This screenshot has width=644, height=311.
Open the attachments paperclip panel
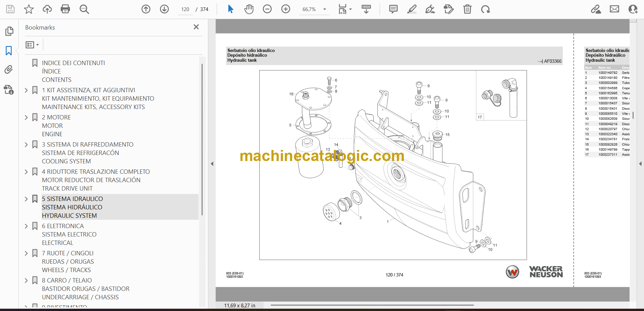[9, 69]
